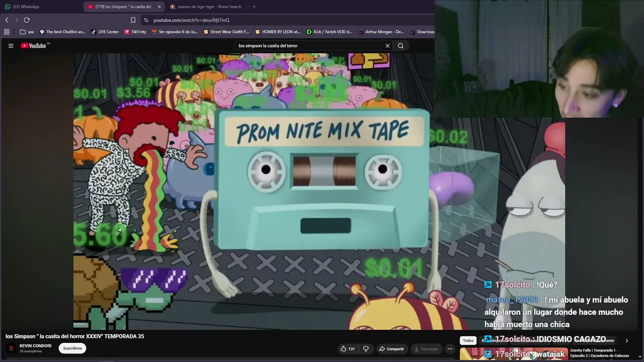Open the KEVIN CONDORI channel name
This screenshot has height=362, width=644.
[x=35, y=346]
